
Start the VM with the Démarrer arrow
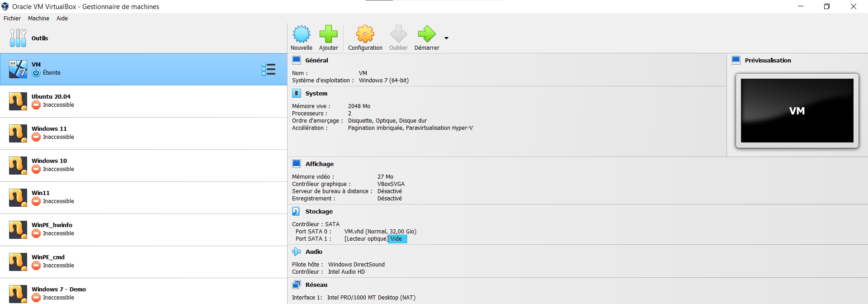[426, 34]
